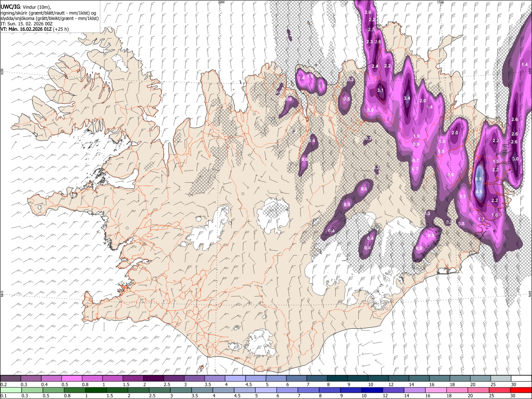Viewport: 532px width, 399px height.
Task: Click the '2.3' value in northern band
Action: 369,42
